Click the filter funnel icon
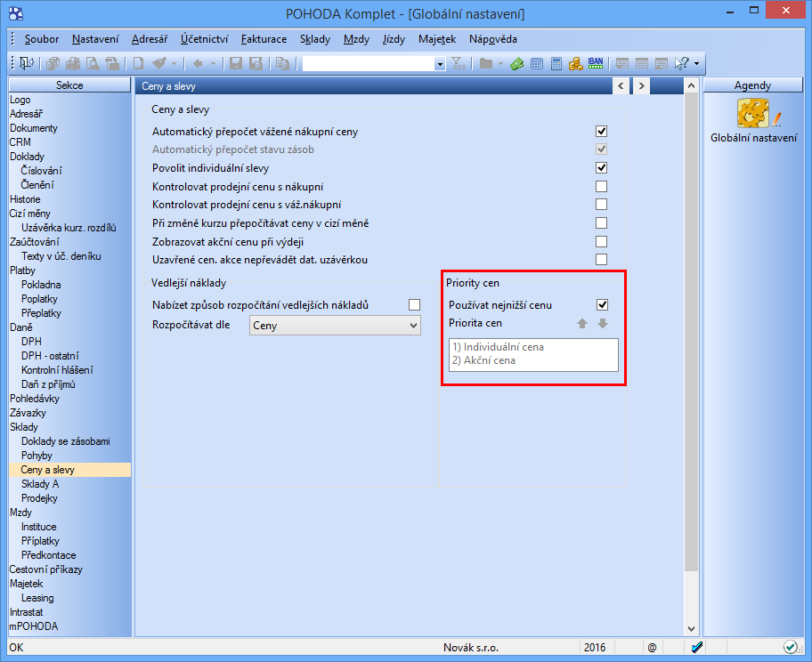 pos(459,63)
